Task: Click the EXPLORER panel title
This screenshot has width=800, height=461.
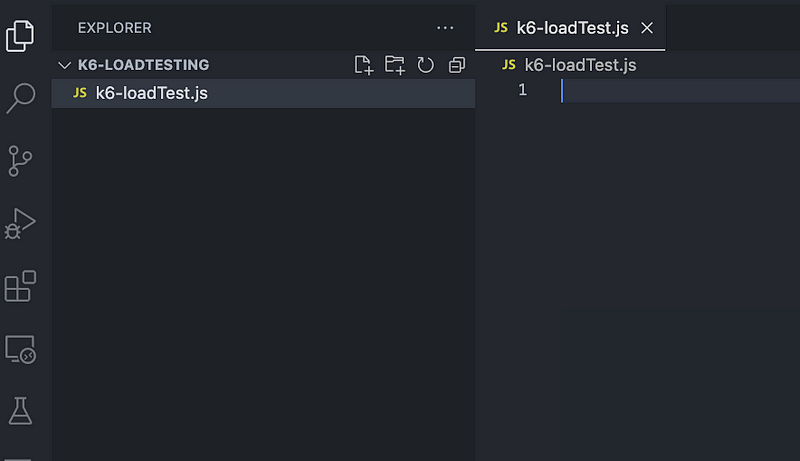Action: point(114,28)
